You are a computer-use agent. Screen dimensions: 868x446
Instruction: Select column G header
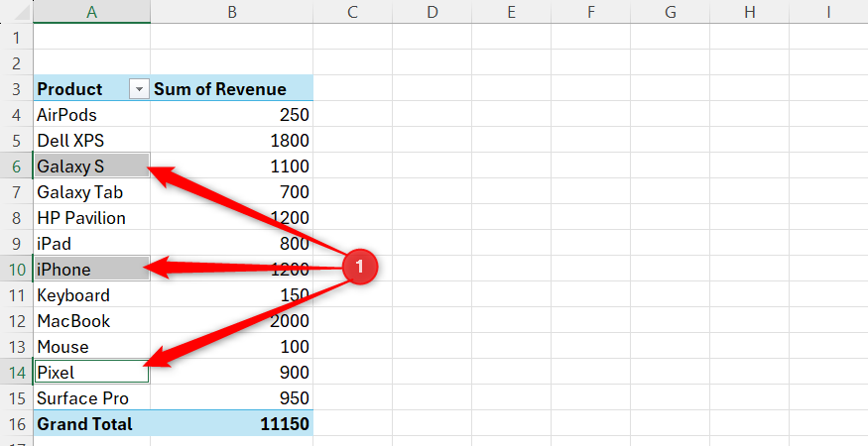point(670,12)
